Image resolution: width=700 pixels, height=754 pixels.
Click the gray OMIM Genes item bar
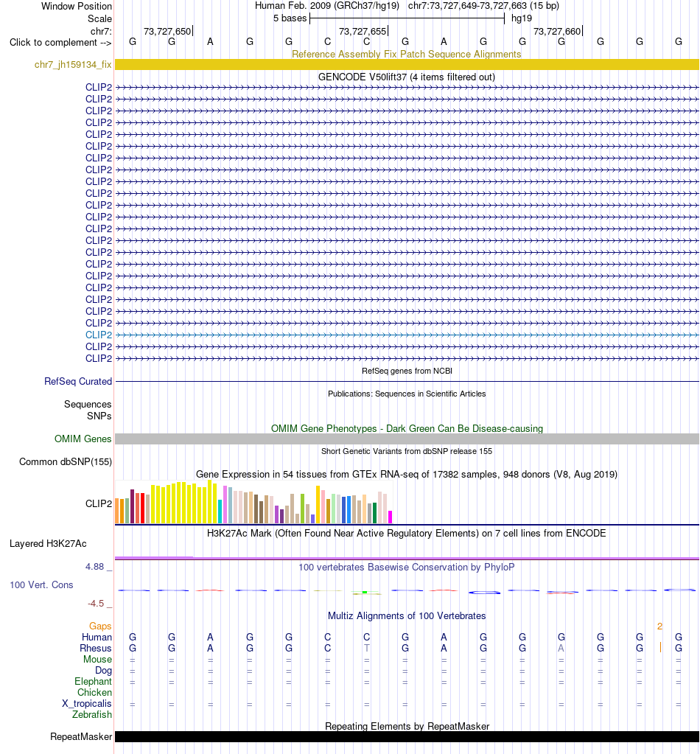(407, 439)
